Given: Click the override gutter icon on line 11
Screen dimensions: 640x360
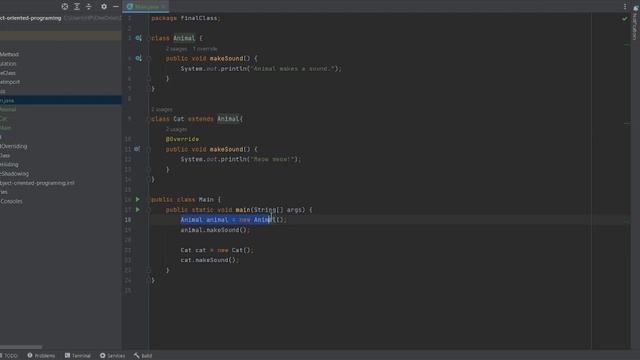Looking at the screenshot, I should click(137, 149).
